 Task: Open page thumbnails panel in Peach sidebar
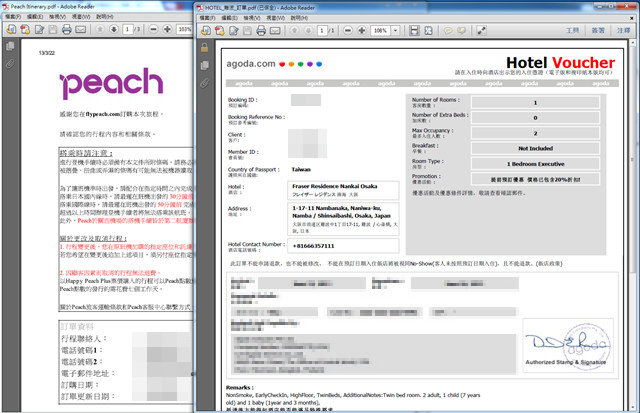(10, 46)
